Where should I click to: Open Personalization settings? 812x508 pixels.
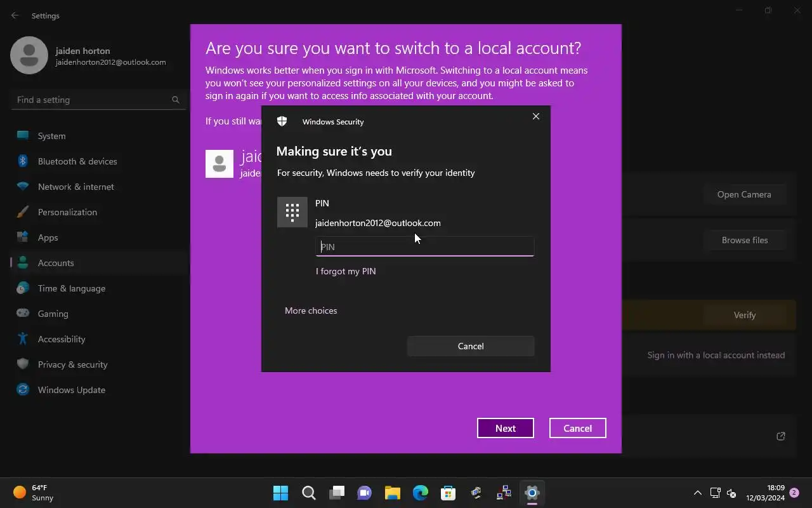[98, 212]
